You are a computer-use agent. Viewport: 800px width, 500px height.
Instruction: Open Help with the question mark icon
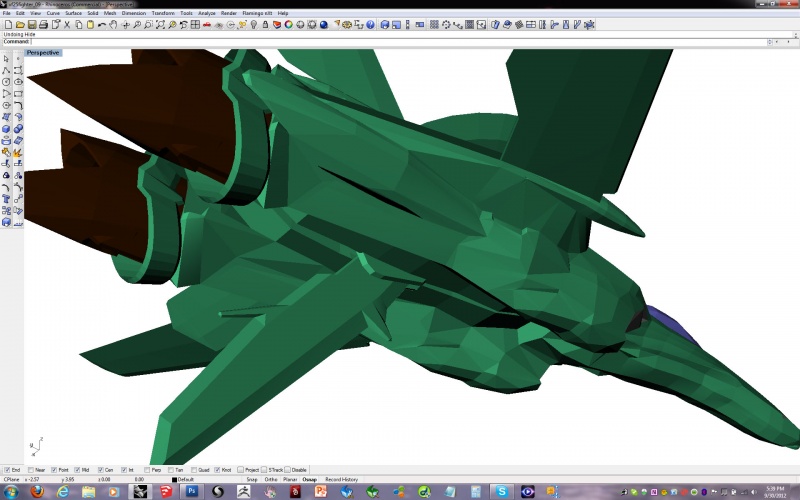[x=370, y=24]
